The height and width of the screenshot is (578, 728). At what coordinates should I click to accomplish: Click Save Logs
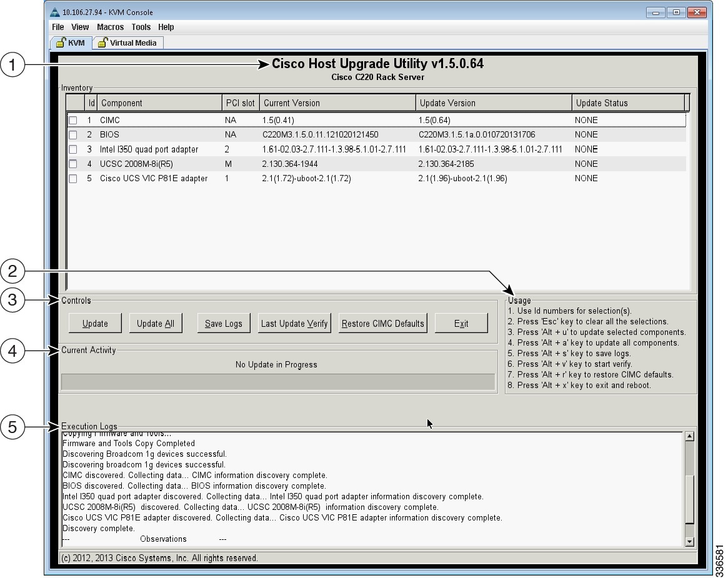(x=223, y=323)
